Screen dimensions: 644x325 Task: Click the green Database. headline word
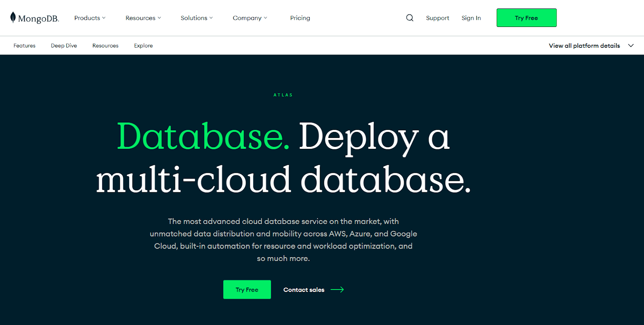[203, 137]
